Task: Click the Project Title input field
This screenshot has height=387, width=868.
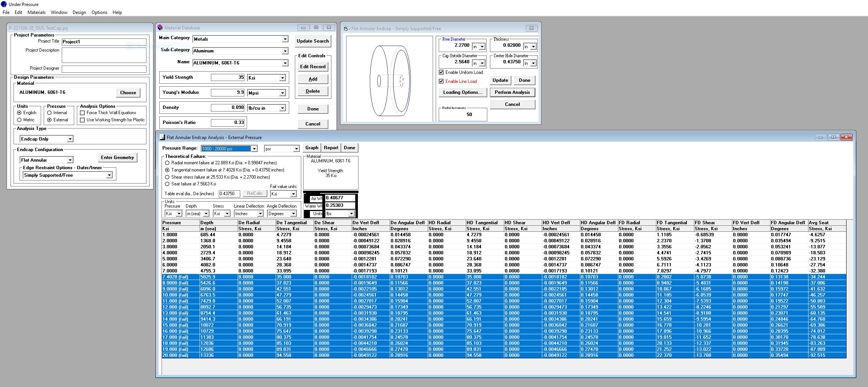Action: click(x=104, y=42)
